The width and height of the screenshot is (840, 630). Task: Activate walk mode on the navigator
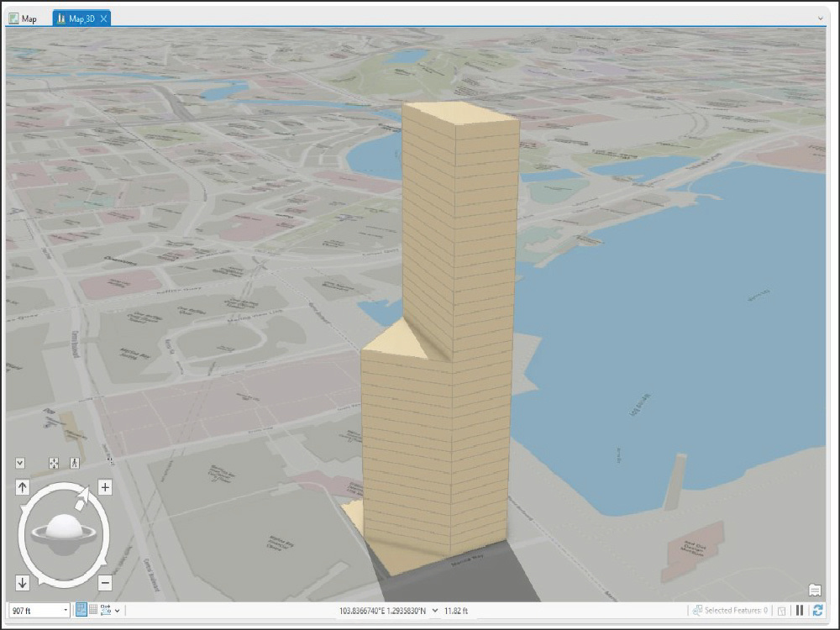click(75, 462)
